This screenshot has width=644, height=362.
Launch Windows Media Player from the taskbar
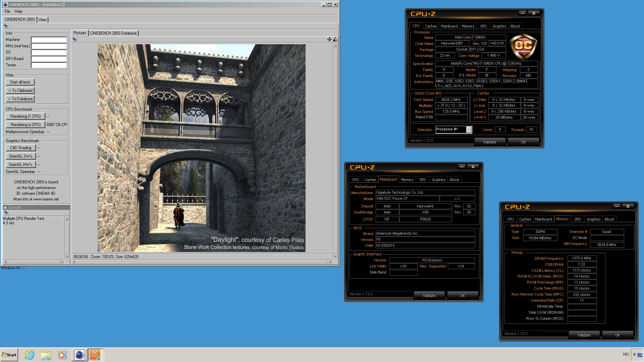[x=62, y=355]
